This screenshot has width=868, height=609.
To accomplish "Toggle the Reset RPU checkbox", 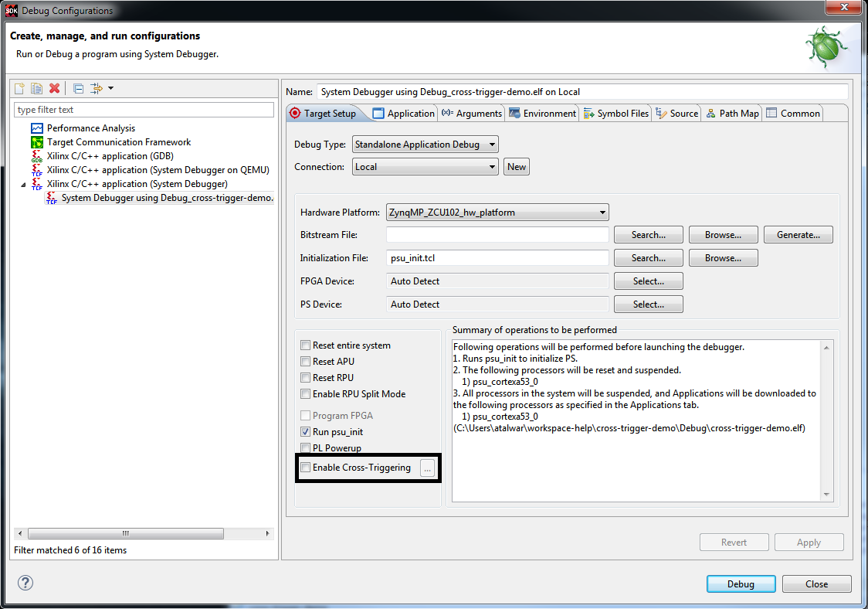I will [305, 377].
